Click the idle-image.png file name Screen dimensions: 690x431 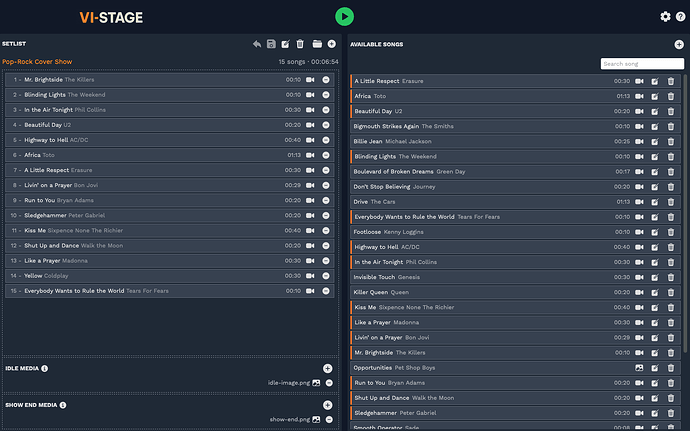289,383
